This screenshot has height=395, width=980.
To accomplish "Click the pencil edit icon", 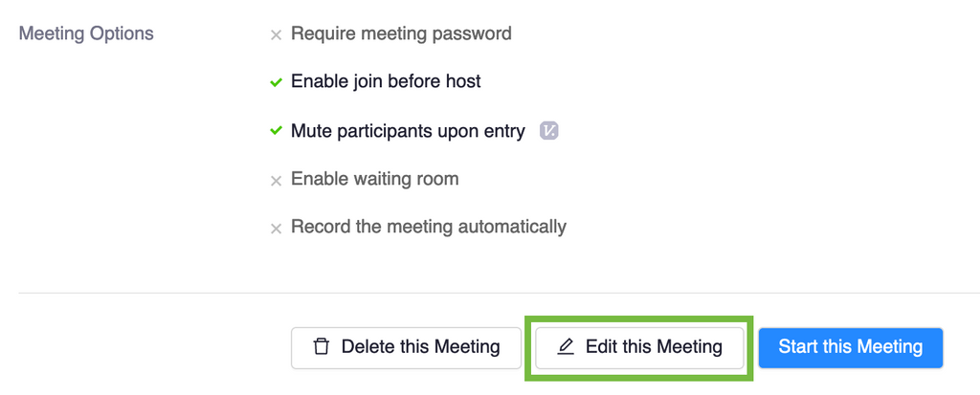I will (566, 347).
